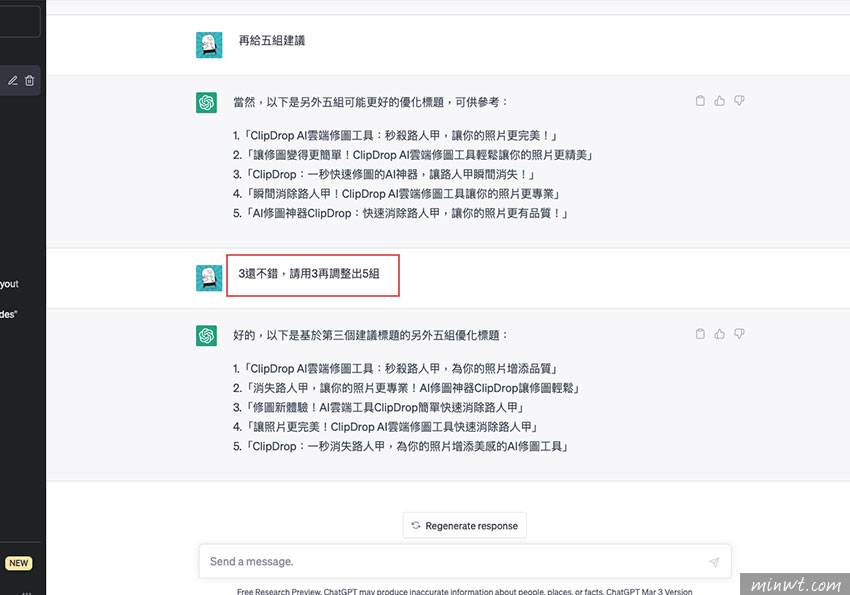Click the Regenerate response button
Image resolution: width=850 pixels, height=595 pixels.
464,526
